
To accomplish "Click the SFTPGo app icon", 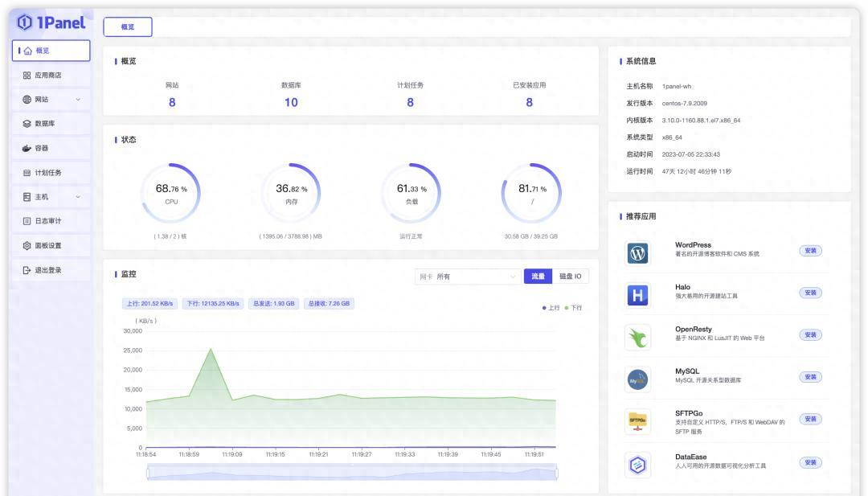I will (x=637, y=422).
